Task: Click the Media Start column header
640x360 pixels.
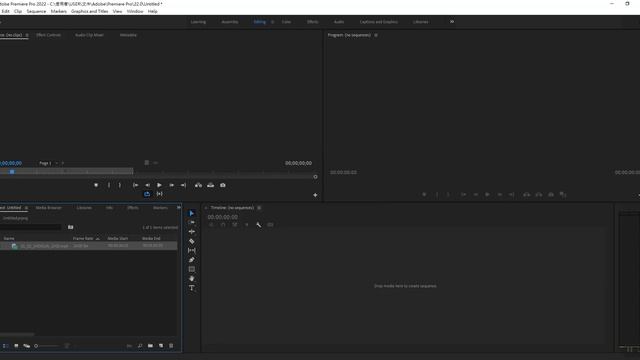Action: click(118, 238)
